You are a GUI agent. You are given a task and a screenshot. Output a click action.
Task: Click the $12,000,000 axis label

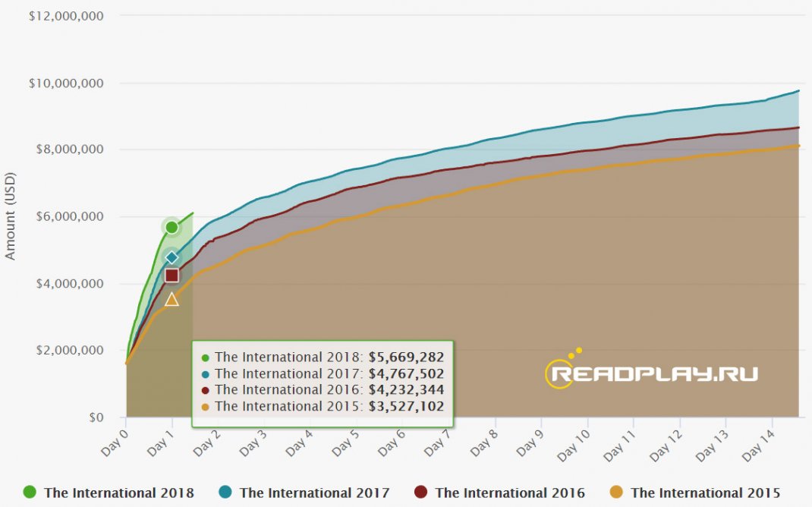(x=66, y=16)
